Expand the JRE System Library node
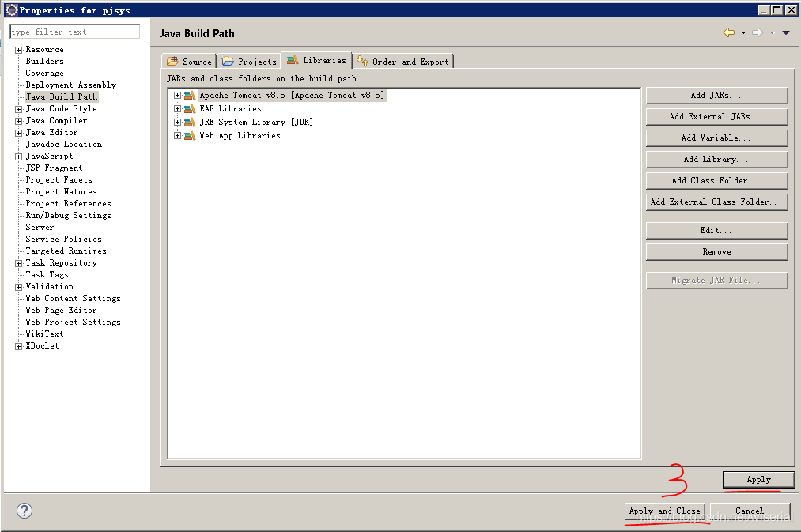 (177, 122)
